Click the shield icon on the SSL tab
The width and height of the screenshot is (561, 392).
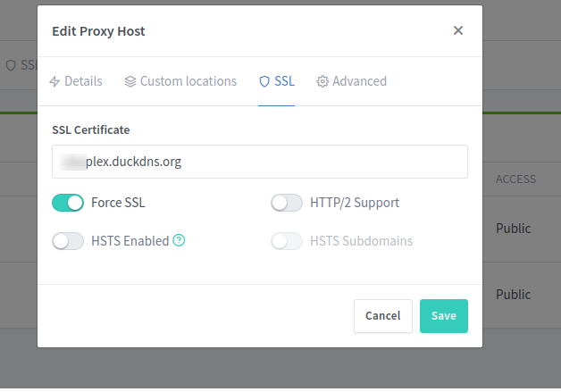tap(264, 81)
